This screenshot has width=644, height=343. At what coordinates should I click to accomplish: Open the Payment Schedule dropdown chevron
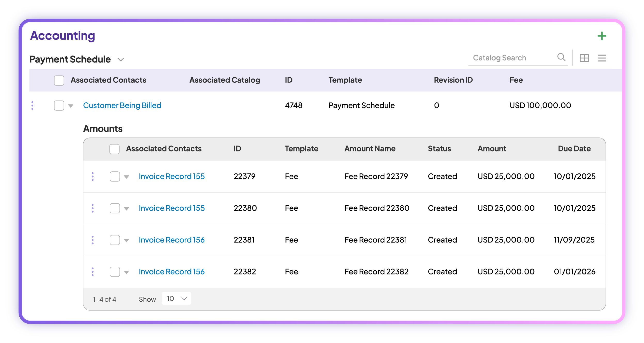pyautogui.click(x=121, y=60)
